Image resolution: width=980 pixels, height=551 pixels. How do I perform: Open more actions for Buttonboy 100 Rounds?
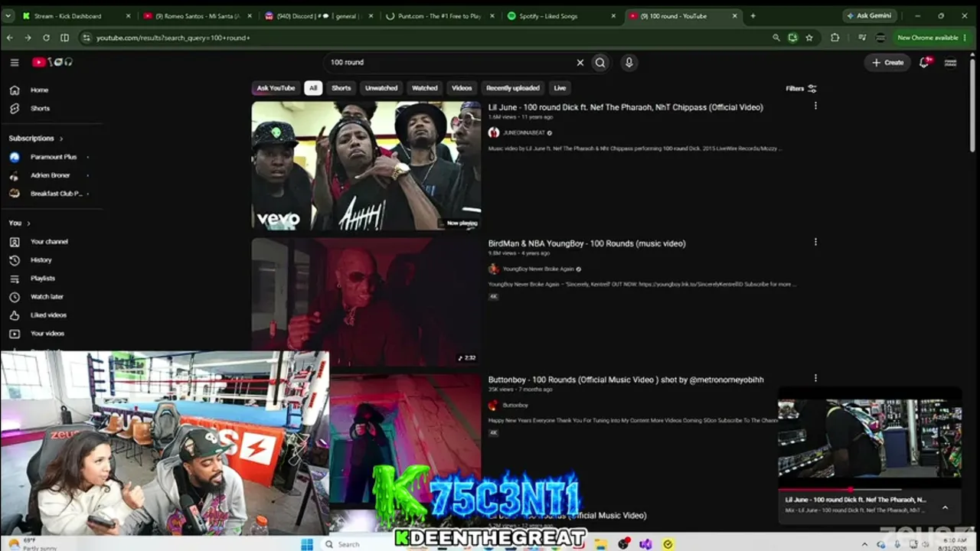pyautogui.click(x=815, y=378)
